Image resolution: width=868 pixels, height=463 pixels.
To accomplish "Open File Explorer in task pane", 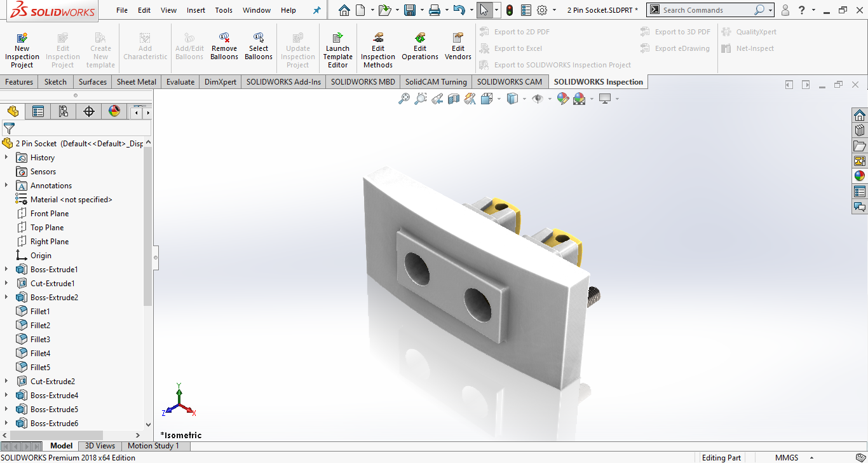I will [x=860, y=146].
